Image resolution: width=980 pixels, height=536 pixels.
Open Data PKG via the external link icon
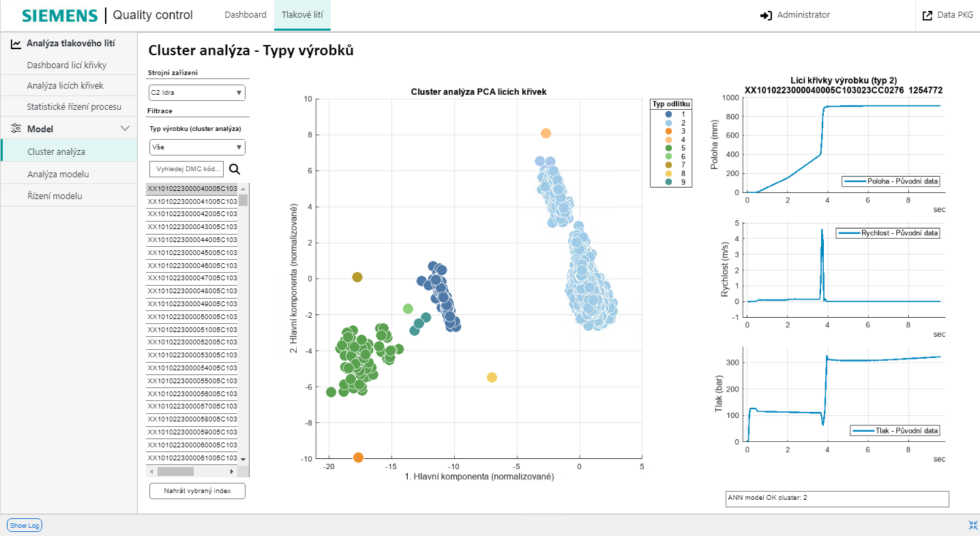927,14
